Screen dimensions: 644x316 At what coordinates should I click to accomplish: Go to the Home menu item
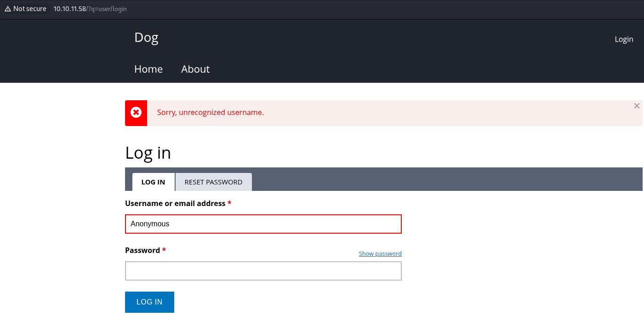pyautogui.click(x=148, y=69)
